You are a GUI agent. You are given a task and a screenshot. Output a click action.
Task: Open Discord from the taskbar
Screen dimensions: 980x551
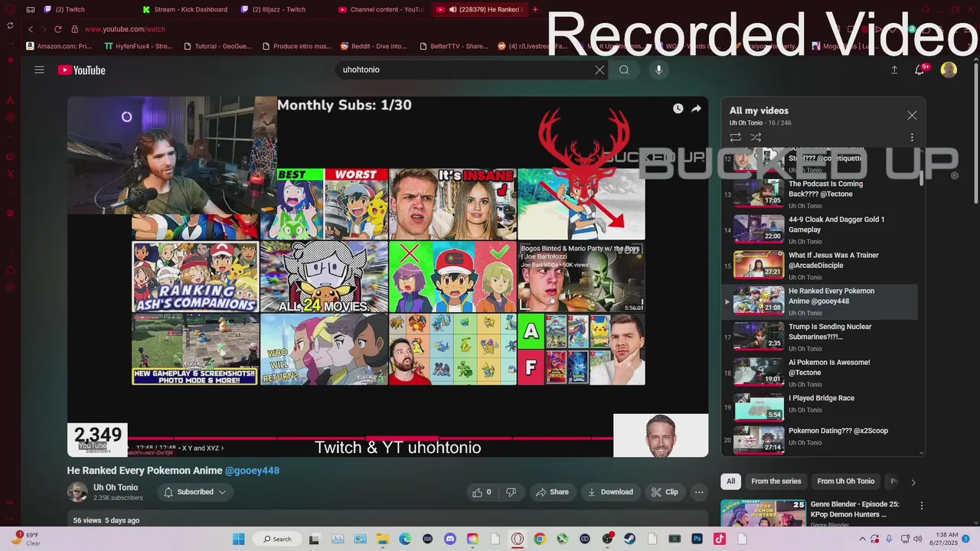click(x=450, y=539)
